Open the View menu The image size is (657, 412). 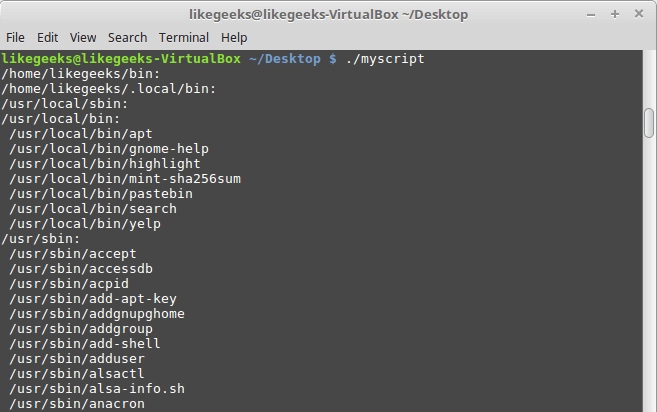[84, 37]
